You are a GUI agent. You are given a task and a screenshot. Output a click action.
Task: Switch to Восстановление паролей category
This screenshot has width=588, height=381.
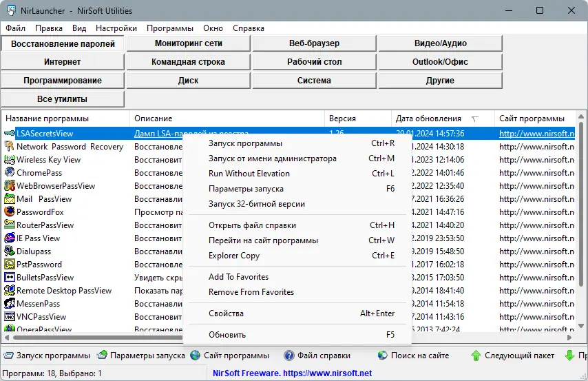[x=63, y=43]
